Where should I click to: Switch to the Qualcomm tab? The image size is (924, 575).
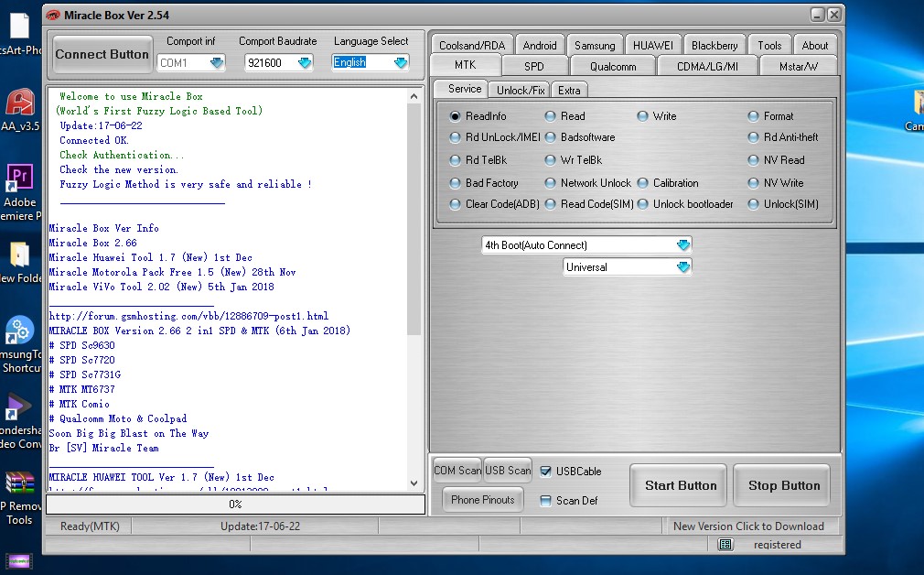coord(613,67)
